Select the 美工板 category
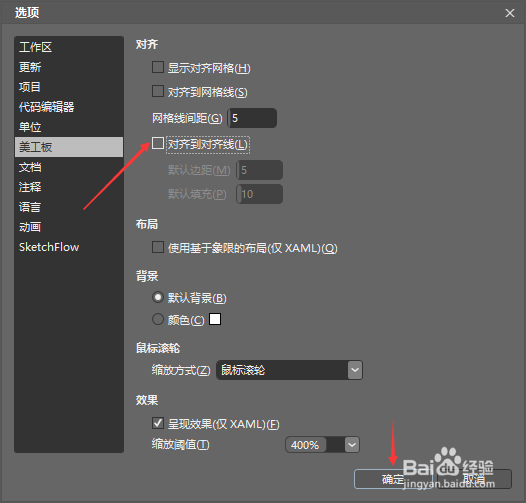This screenshot has height=503, width=526. coord(69,147)
